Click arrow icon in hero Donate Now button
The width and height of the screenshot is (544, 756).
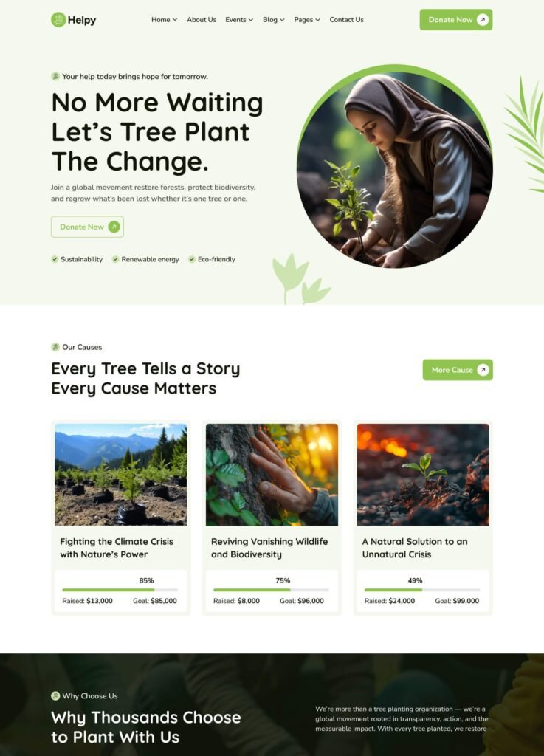pyautogui.click(x=114, y=227)
